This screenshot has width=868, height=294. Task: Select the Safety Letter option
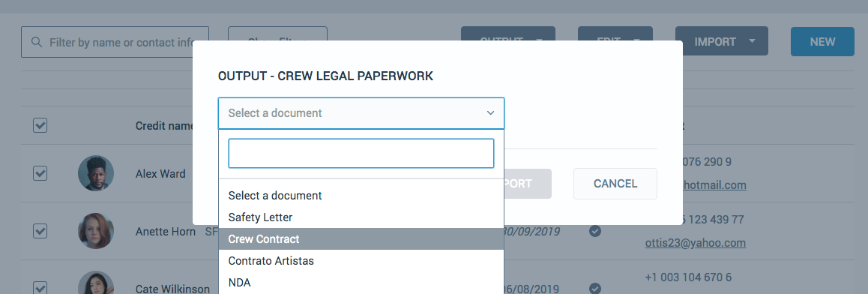click(361, 217)
